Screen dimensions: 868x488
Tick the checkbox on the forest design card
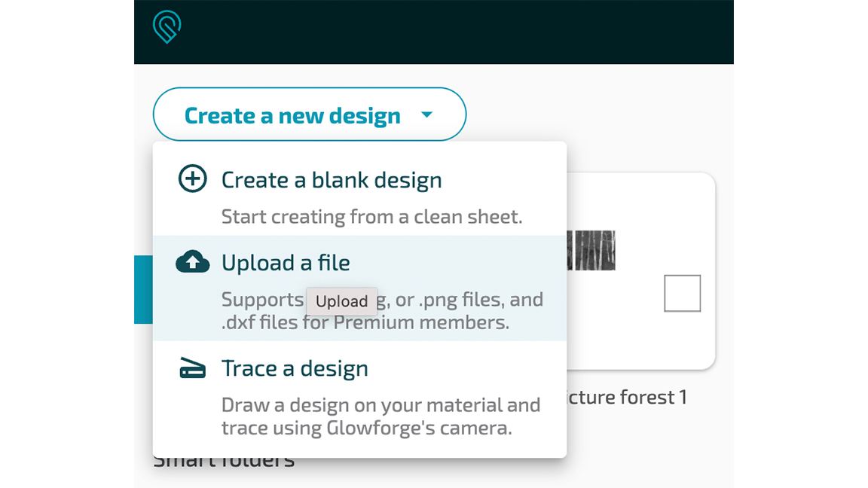click(682, 293)
